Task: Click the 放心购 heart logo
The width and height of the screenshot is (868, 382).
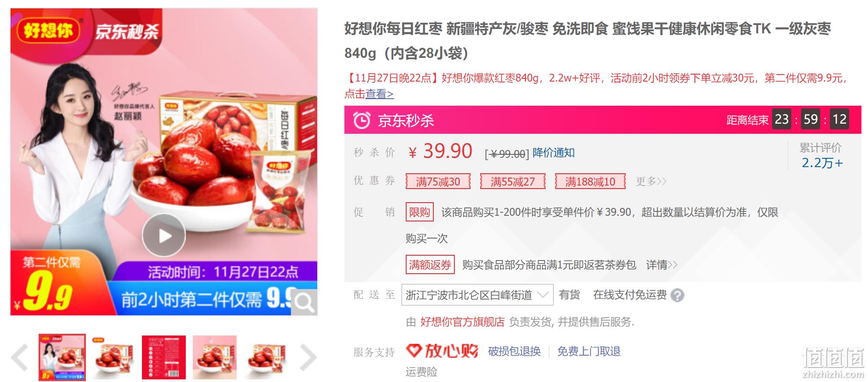Action: 442,351
